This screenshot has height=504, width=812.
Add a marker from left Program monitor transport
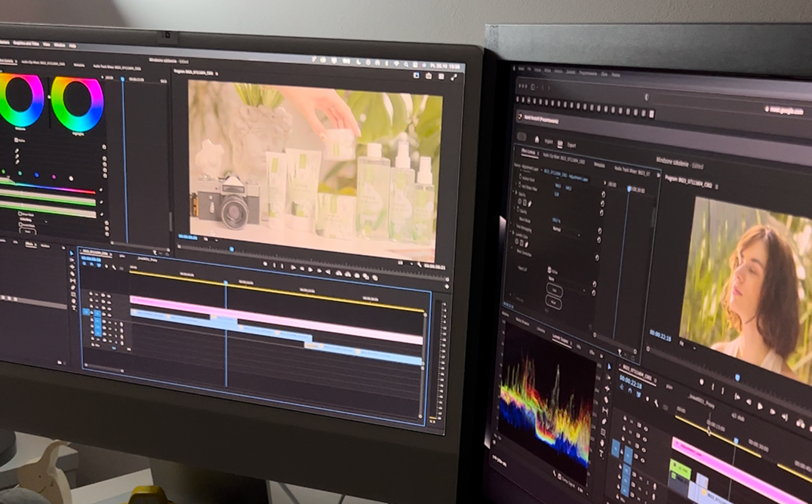click(265, 265)
